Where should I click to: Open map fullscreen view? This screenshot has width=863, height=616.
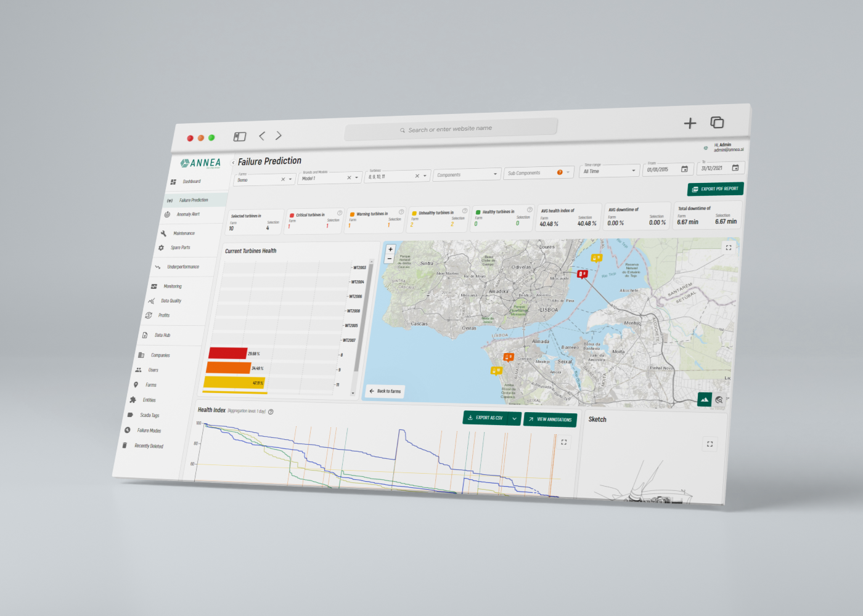(728, 248)
